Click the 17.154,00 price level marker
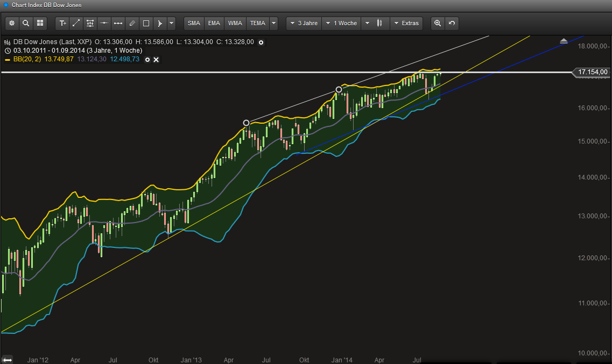This screenshot has height=364, width=612. pyautogui.click(x=592, y=72)
